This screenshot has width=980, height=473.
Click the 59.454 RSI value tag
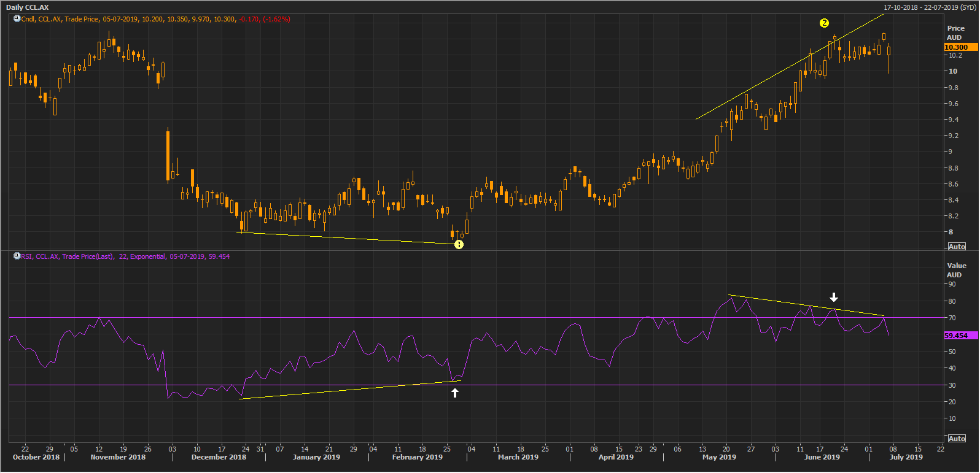(960, 336)
